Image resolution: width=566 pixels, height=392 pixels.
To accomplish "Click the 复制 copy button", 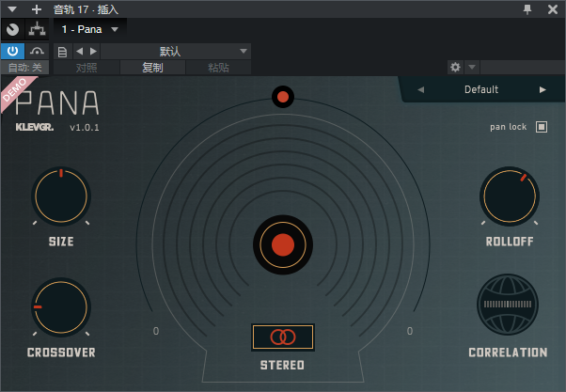I will click(152, 68).
